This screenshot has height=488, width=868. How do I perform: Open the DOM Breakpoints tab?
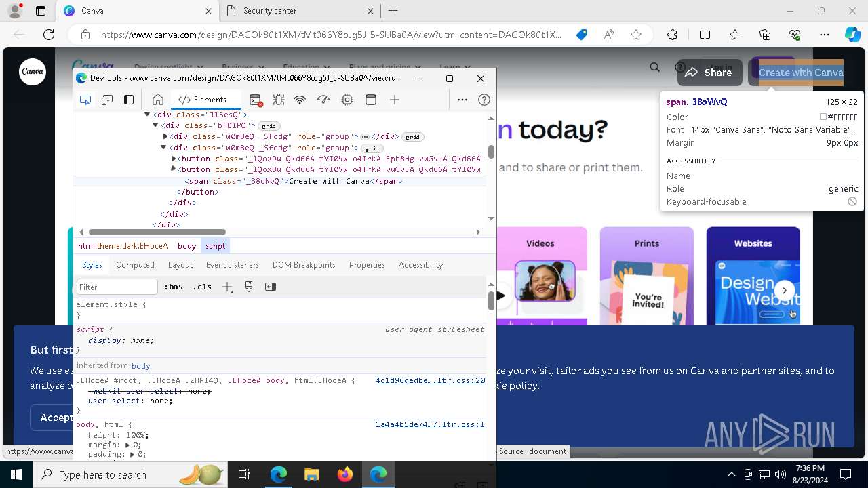point(304,265)
